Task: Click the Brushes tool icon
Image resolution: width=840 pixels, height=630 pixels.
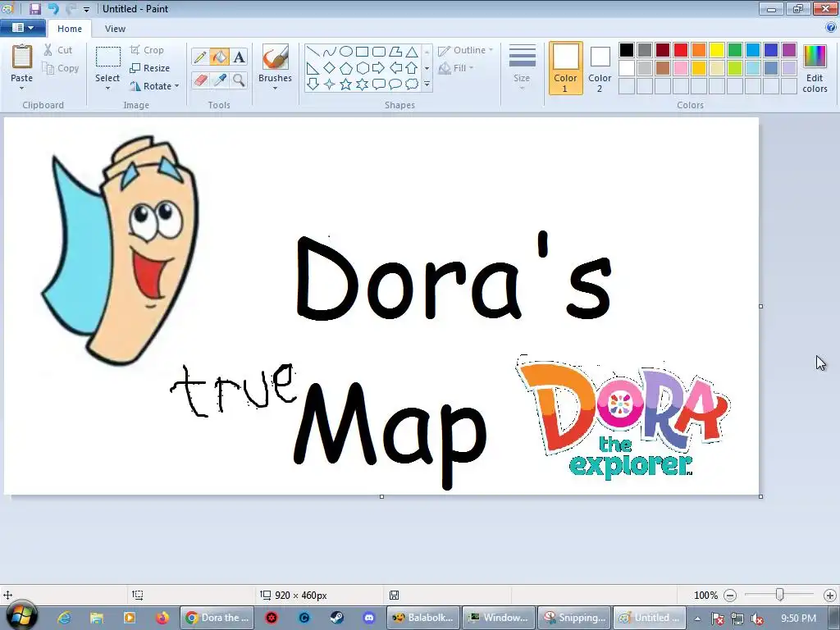Action: 275,57
